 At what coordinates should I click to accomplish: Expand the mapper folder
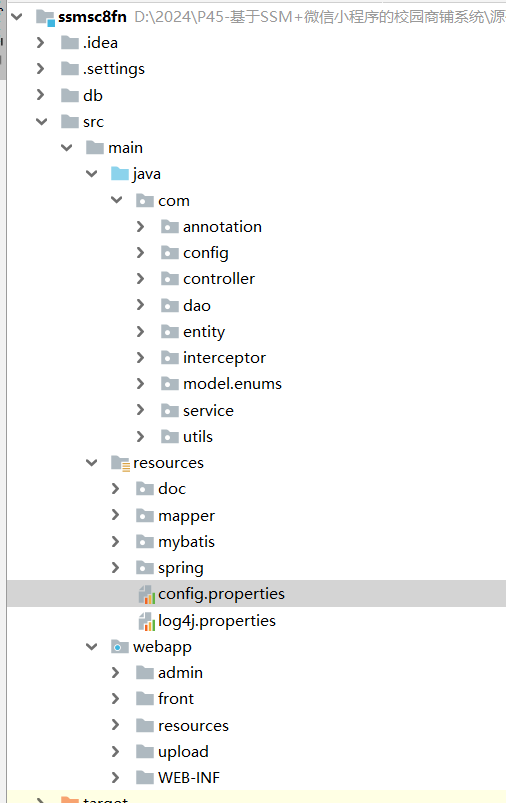(x=116, y=515)
